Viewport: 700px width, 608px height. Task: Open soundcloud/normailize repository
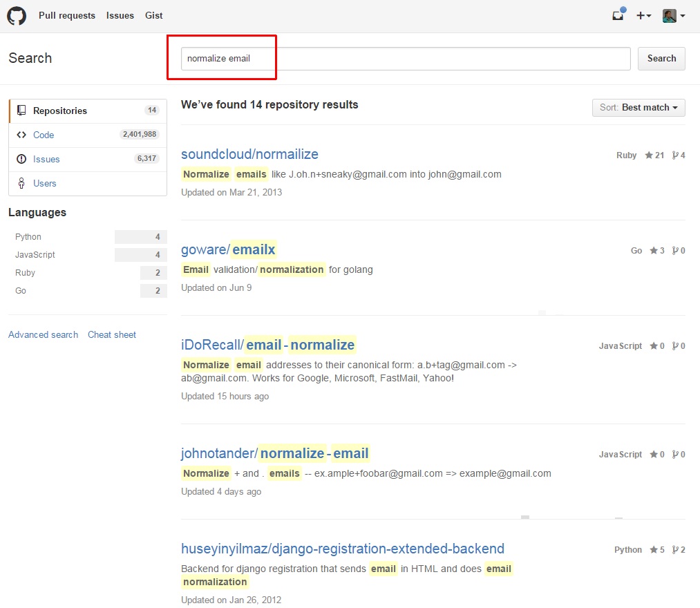(249, 154)
